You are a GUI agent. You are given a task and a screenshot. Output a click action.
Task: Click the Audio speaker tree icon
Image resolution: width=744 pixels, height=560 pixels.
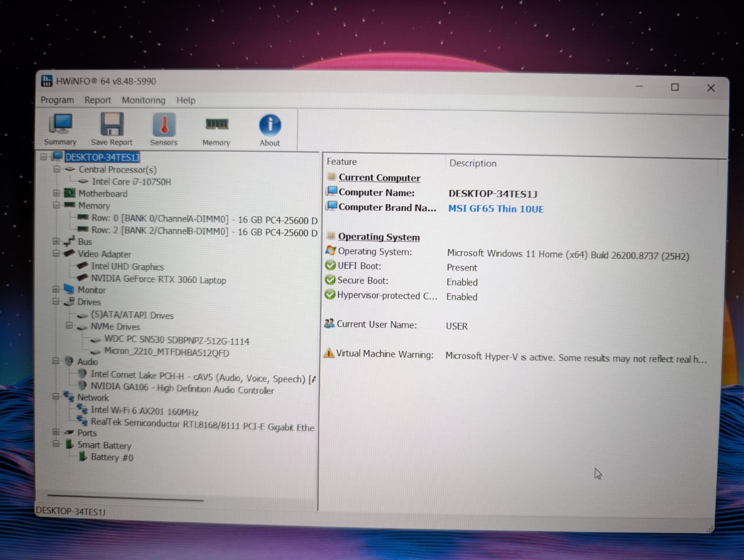point(69,360)
